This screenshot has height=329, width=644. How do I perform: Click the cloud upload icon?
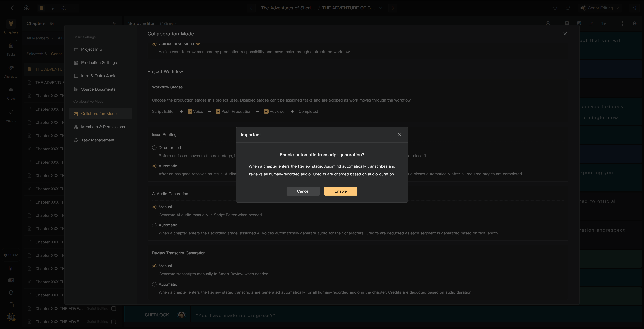26,8
